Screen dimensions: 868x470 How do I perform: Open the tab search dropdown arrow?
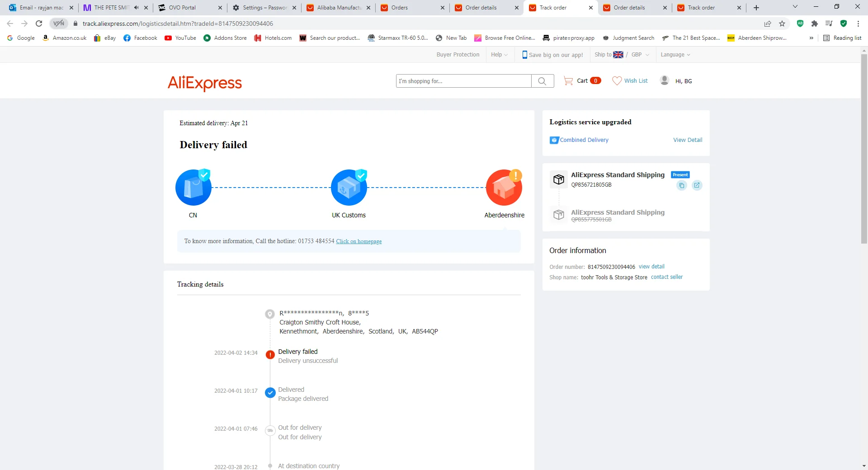[795, 7]
